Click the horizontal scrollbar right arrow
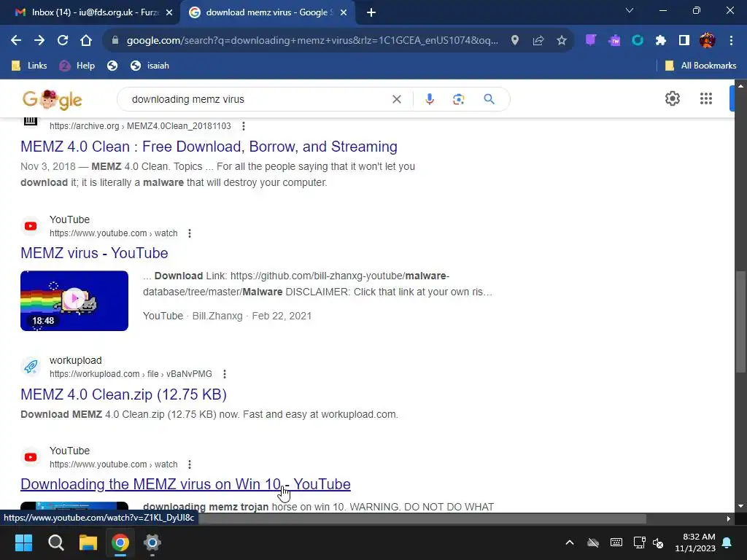Screen dimensions: 747x560 point(728,518)
